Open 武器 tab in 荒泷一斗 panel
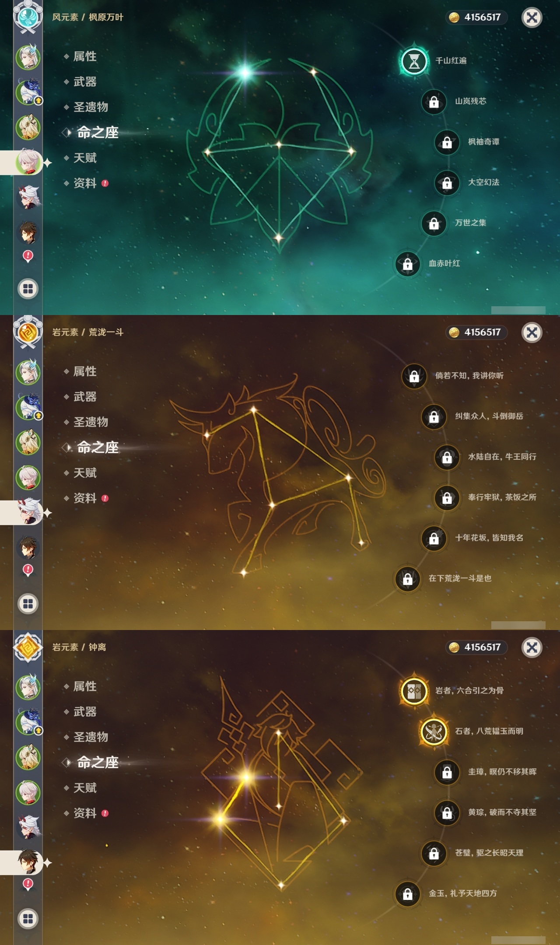The width and height of the screenshot is (560, 945). coord(85,397)
